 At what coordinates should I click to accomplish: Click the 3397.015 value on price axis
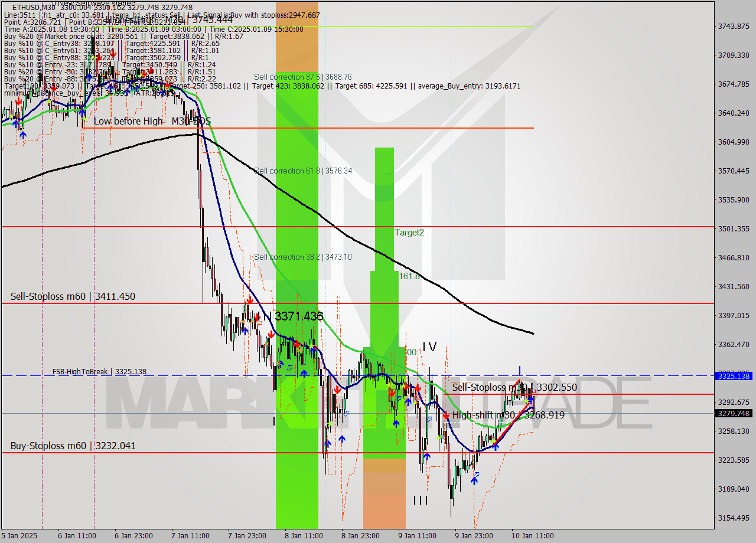pyautogui.click(x=734, y=315)
